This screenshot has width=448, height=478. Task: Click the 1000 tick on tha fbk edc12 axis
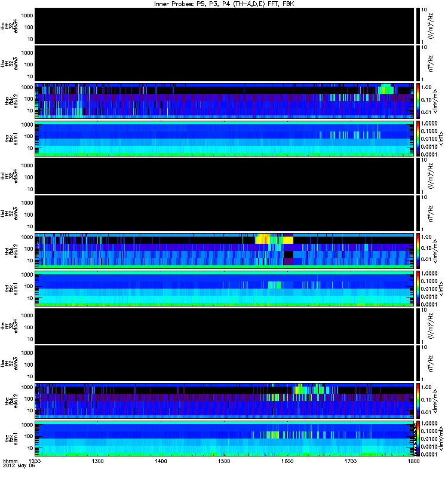pyautogui.click(x=27, y=87)
